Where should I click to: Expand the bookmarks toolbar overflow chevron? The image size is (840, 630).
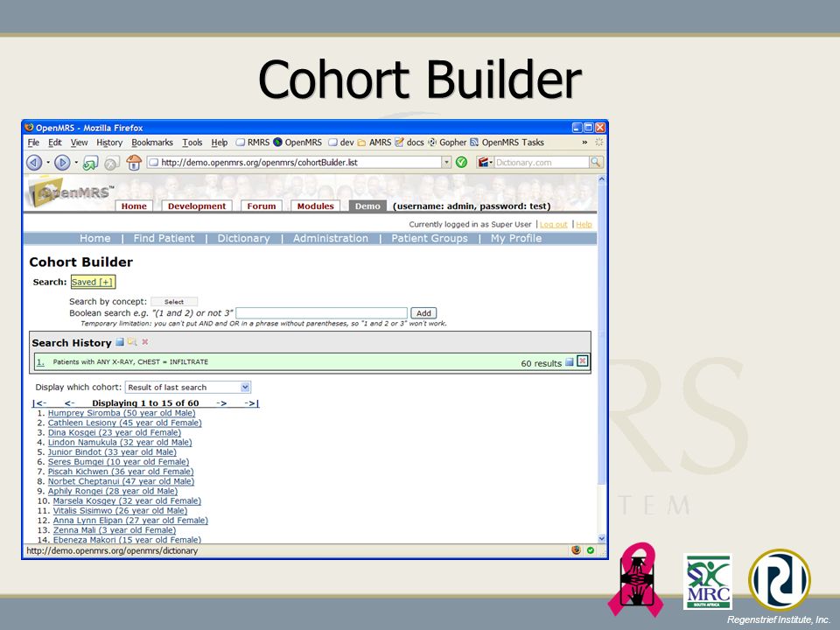pos(584,143)
